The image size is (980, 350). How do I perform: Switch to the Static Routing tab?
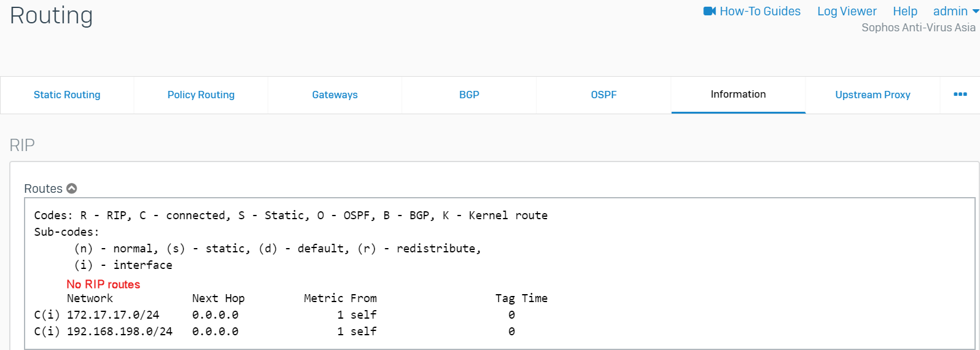(x=67, y=95)
